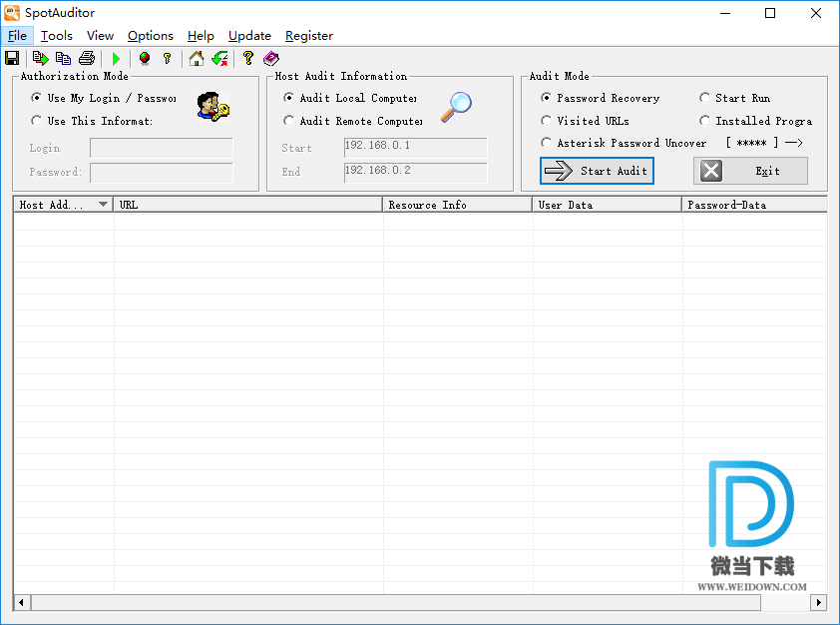Click the green and red arrows update icon
This screenshot has width=840, height=625.
click(x=219, y=58)
